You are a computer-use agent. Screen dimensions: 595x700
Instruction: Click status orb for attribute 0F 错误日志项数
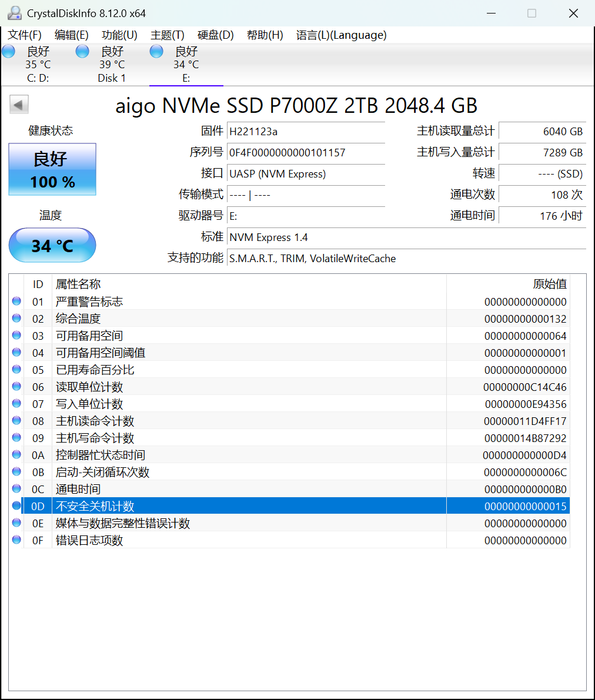[16, 540]
